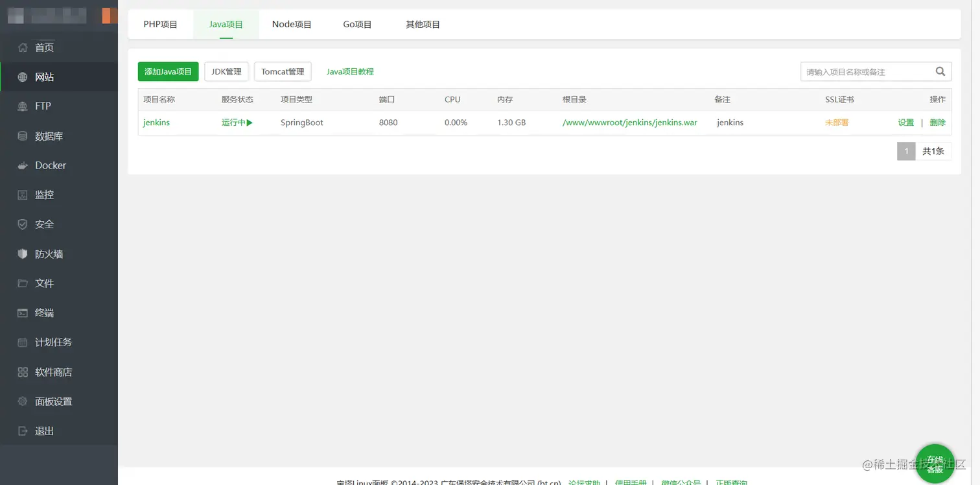Screen dimensions: 980x485
Task: Open the Docker whale icon in sidebar
Action: (x=23, y=165)
